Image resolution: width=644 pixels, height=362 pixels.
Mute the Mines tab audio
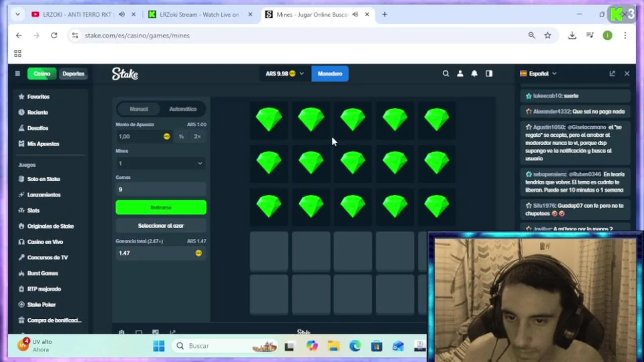pos(355,15)
